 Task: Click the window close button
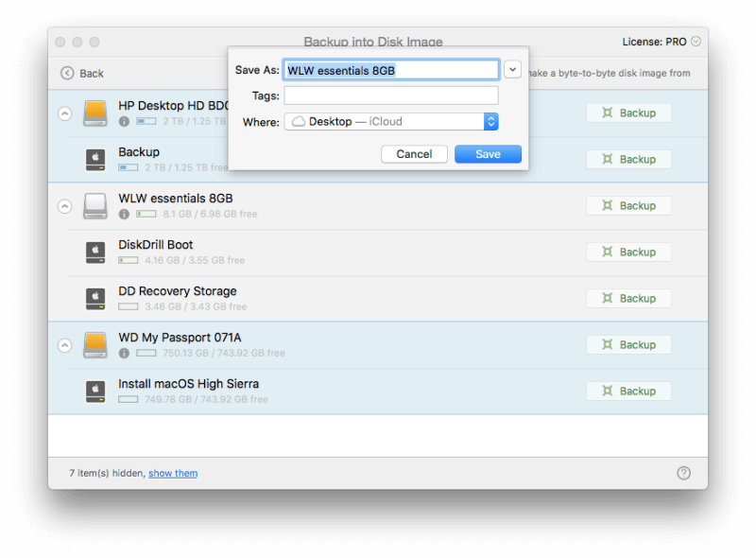[60, 42]
